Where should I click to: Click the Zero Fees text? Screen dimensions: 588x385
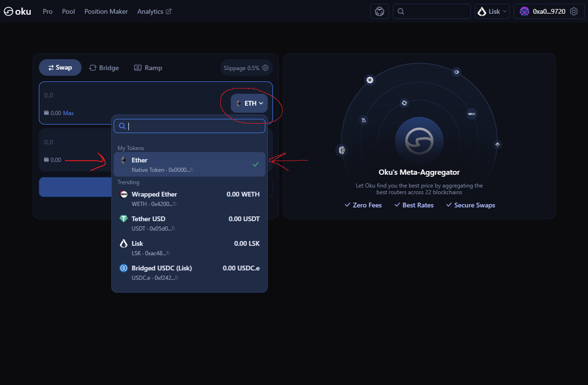(x=367, y=205)
